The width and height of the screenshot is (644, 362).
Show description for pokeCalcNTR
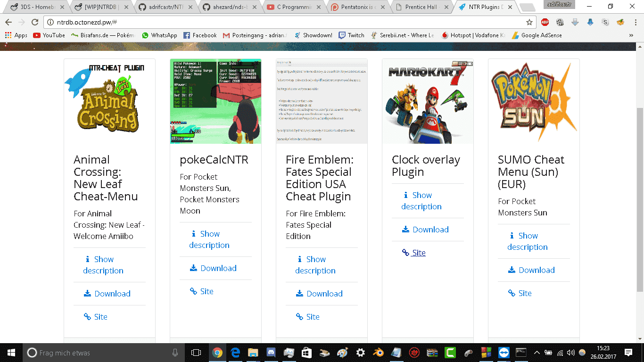point(209,239)
